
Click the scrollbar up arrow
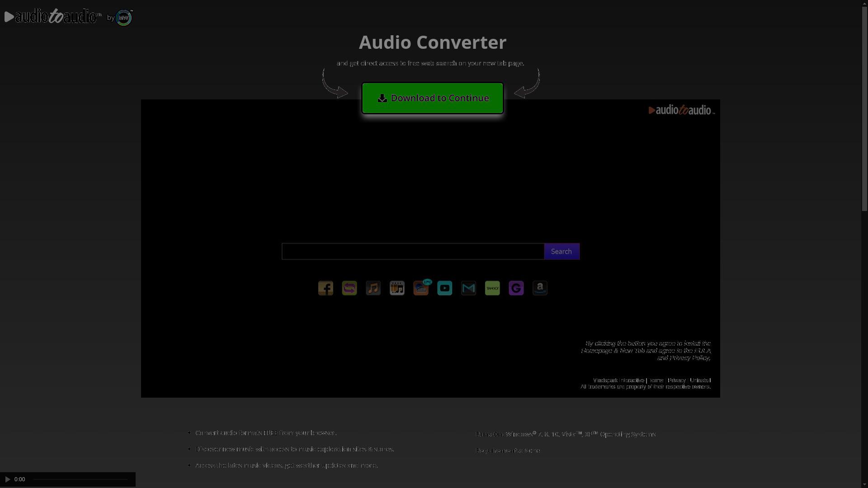(x=864, y=3)
